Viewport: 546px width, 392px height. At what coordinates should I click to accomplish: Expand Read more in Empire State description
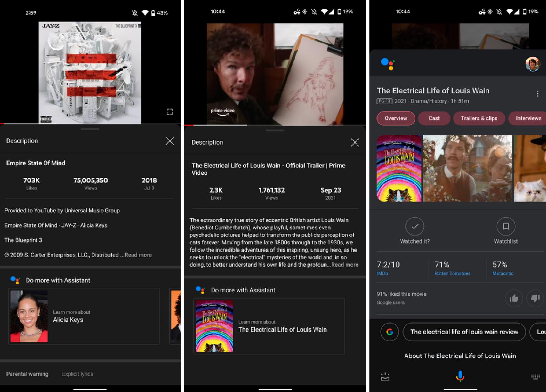(138, 255)
